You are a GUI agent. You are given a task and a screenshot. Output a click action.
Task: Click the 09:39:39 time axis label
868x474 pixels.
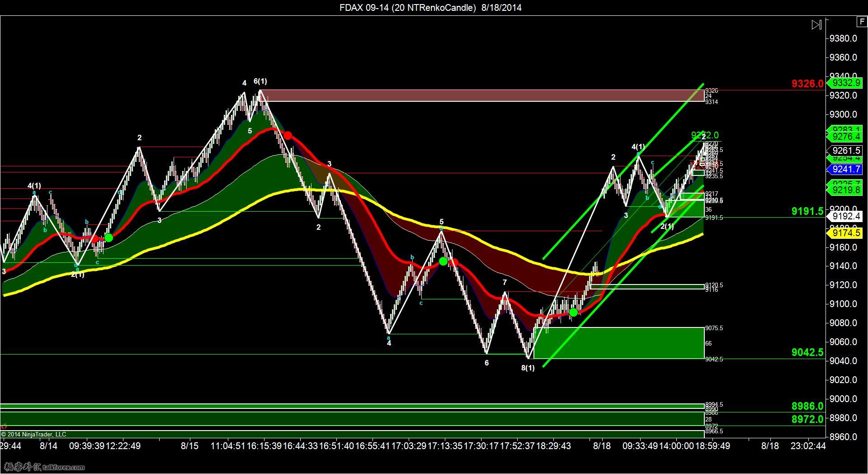coord(87,446)
